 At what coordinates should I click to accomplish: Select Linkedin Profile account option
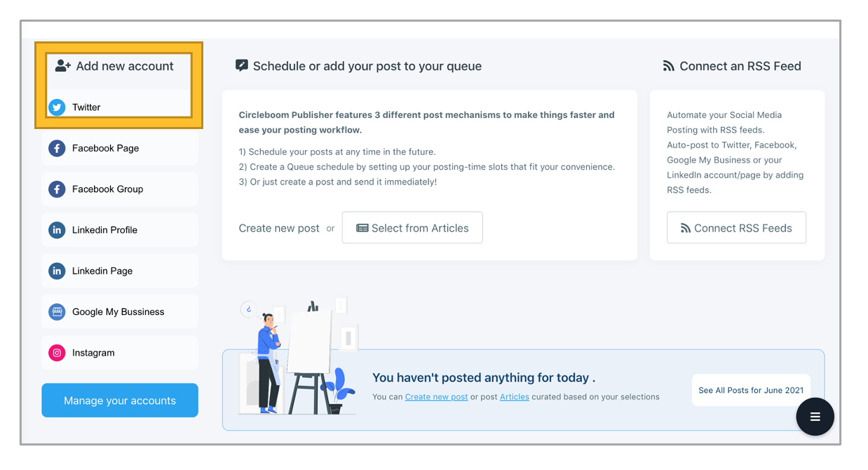tap(120, 230)
